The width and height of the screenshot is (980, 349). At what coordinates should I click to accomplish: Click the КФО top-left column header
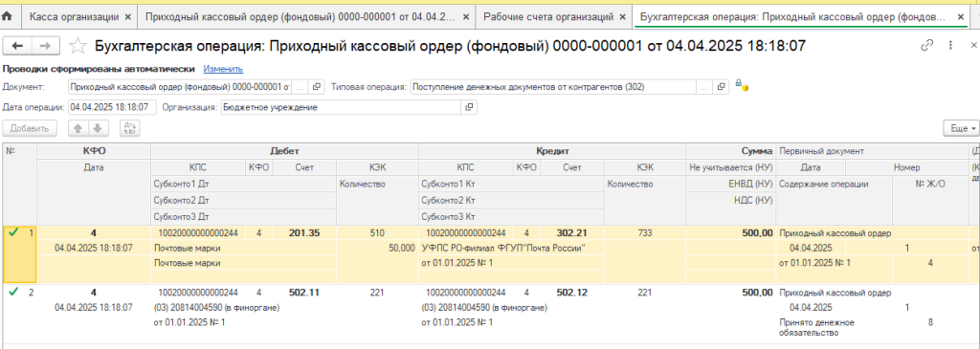(x=94, y=151)
